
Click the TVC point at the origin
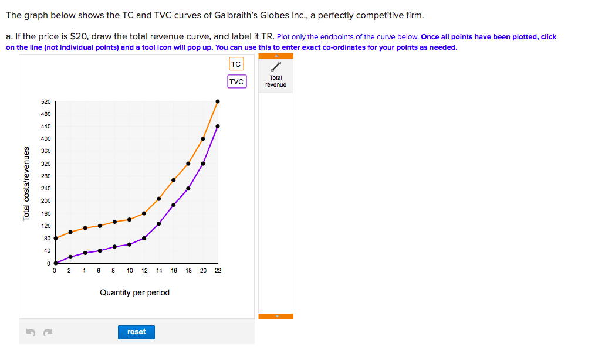(55, 263)
